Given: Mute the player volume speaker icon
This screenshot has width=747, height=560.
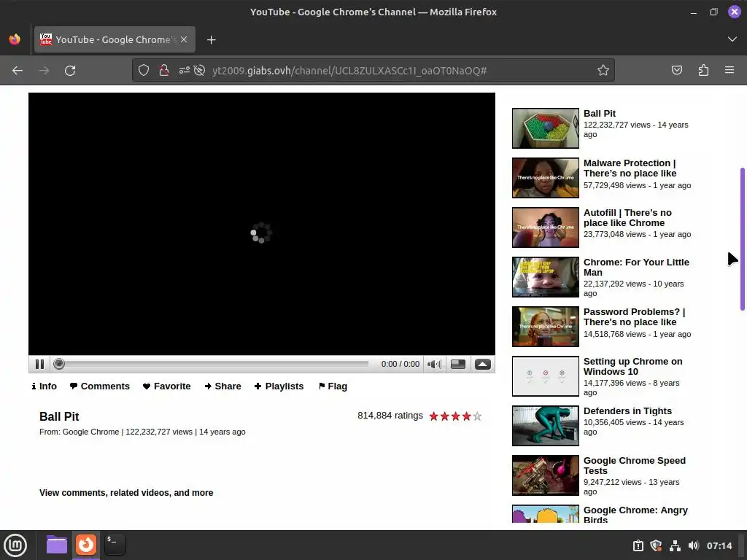Looking at the screenshot, I should coord(434,365).
